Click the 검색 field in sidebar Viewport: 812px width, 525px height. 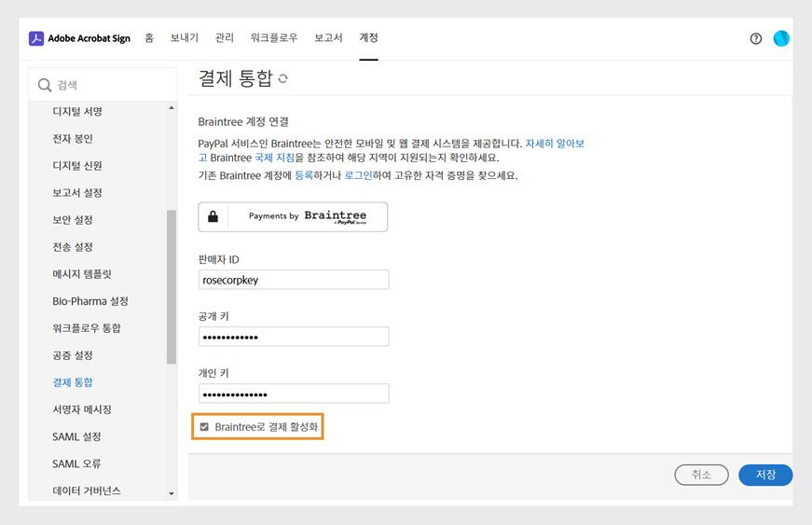coord(103,85)
